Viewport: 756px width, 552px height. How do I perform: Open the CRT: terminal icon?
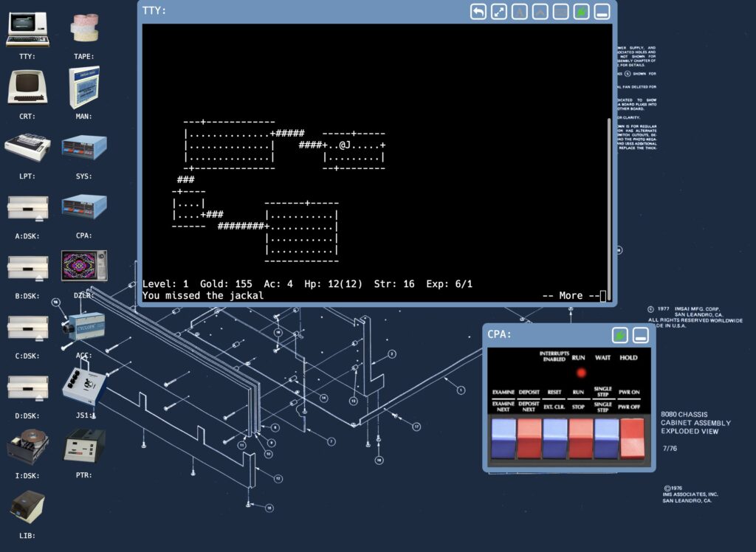27,87
